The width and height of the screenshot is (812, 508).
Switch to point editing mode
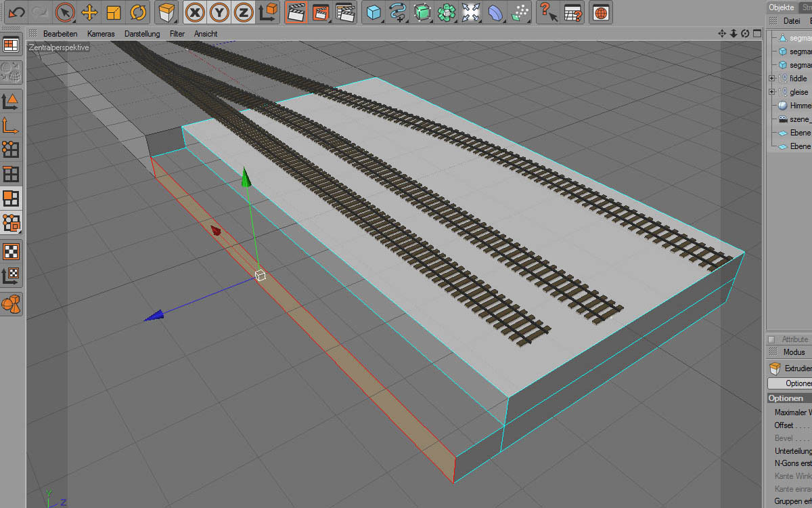(11, 149)
